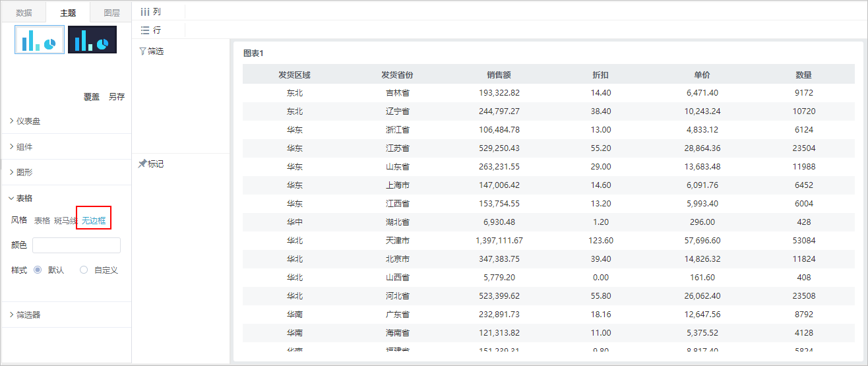Select the light theme thumbnail
The width and height of the screenshot is (868, 366).
click(x=40, y=40)
